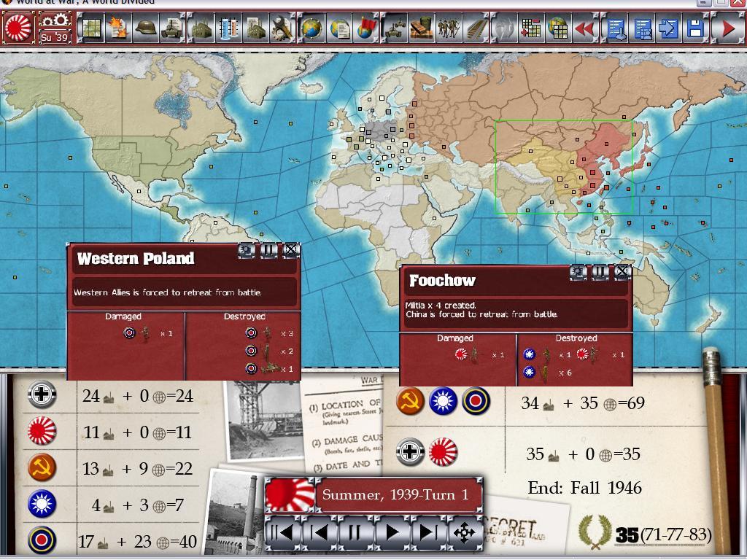This screenshot has width=747, height=560.
Task: Play the turn replay
Action: click(x=392, y=532)
